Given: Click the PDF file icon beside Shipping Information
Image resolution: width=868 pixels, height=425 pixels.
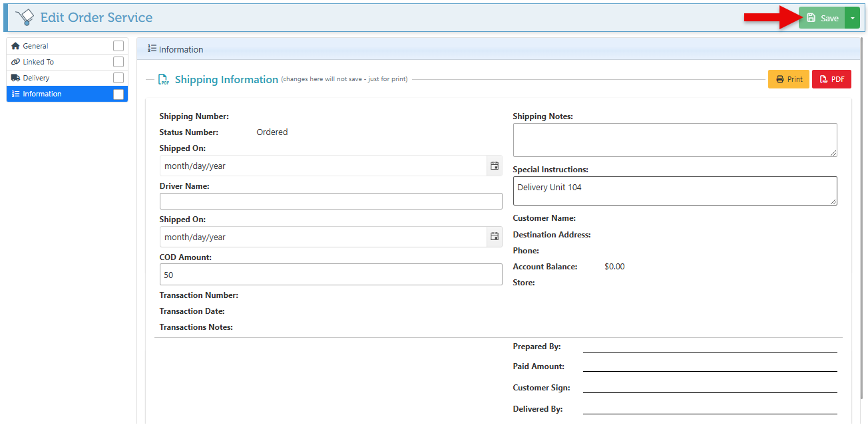Looking at the screenshot, I should (x=163, y=80).
